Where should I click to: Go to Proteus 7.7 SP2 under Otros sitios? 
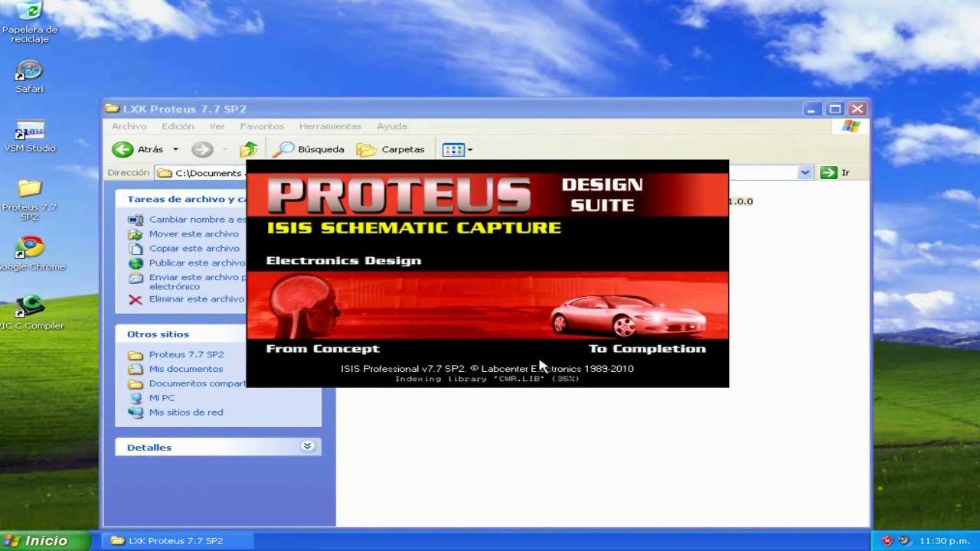[186, 354]
